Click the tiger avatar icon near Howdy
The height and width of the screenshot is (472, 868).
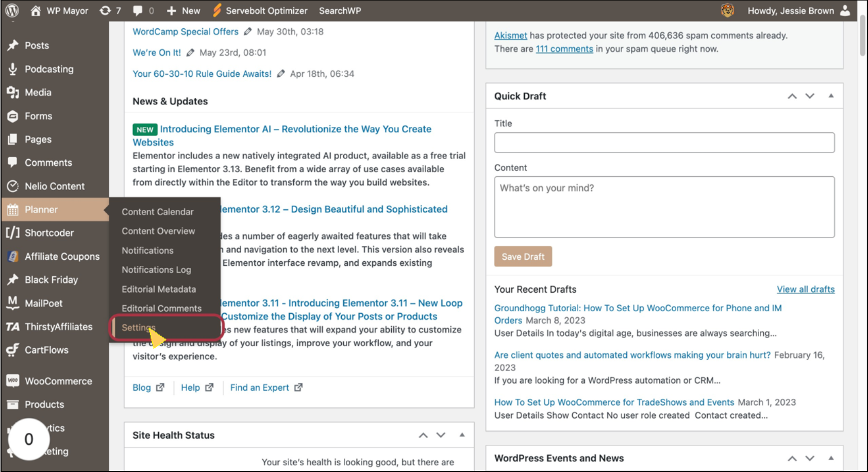pyautogui.click(x=727, y=10)
